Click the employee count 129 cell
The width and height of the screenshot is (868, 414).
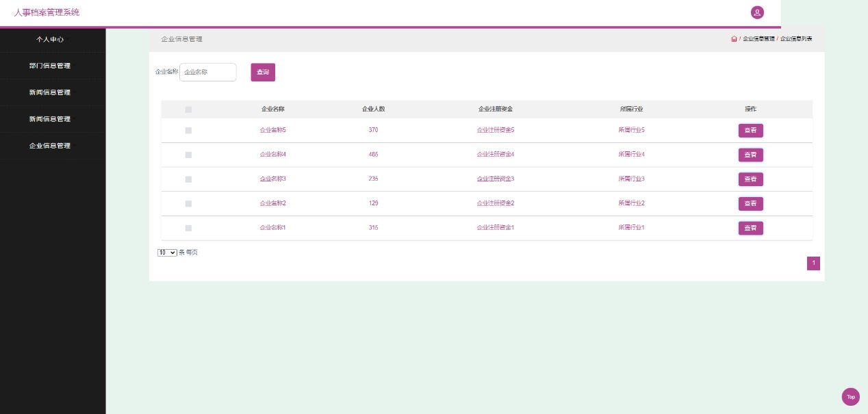point(373,204)
